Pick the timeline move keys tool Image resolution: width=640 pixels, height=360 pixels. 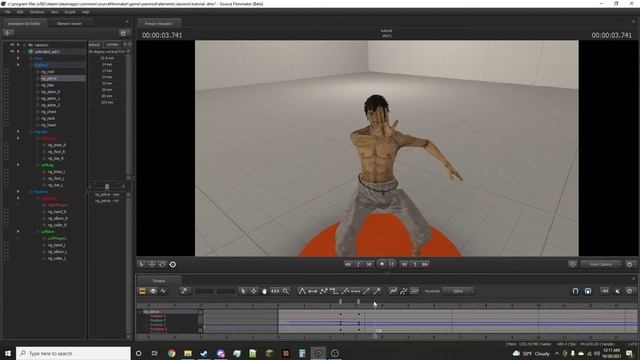pos(253,291)
